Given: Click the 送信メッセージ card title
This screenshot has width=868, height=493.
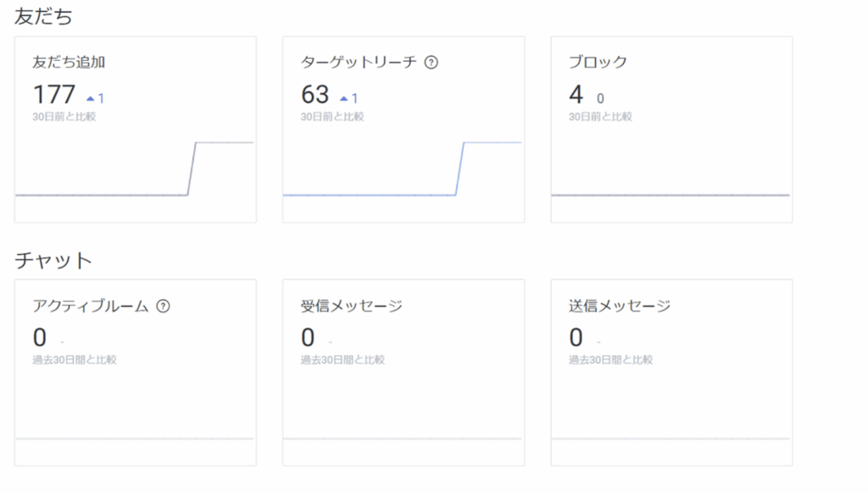Looking at the screenshot, I should click(619, 306).
